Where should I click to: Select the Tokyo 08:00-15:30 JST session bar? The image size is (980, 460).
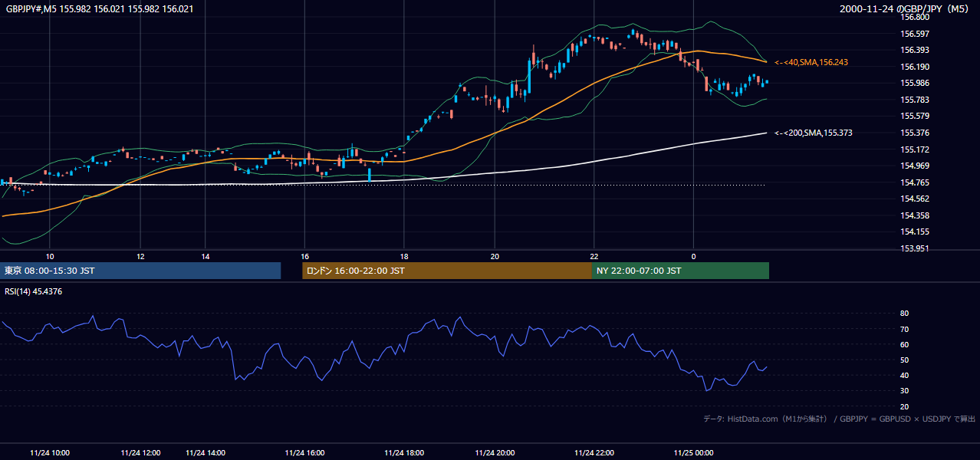[140, 271]
